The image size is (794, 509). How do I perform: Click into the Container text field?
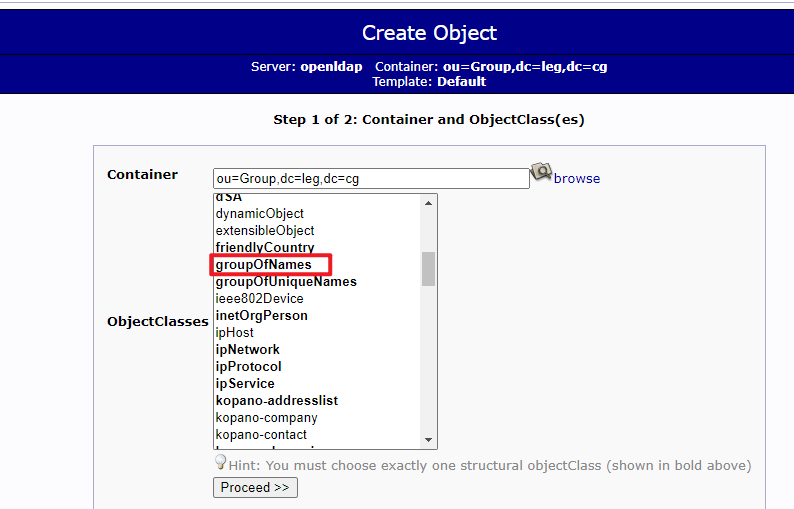(371, 178)
